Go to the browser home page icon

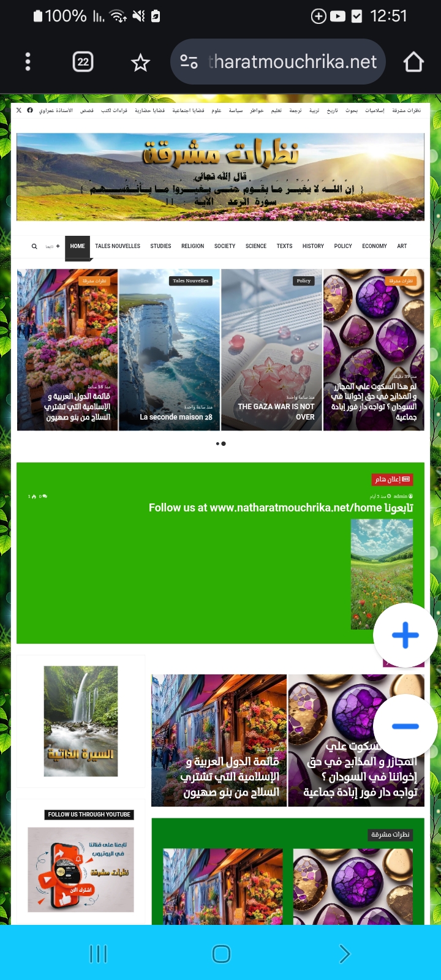pos(413,62)
